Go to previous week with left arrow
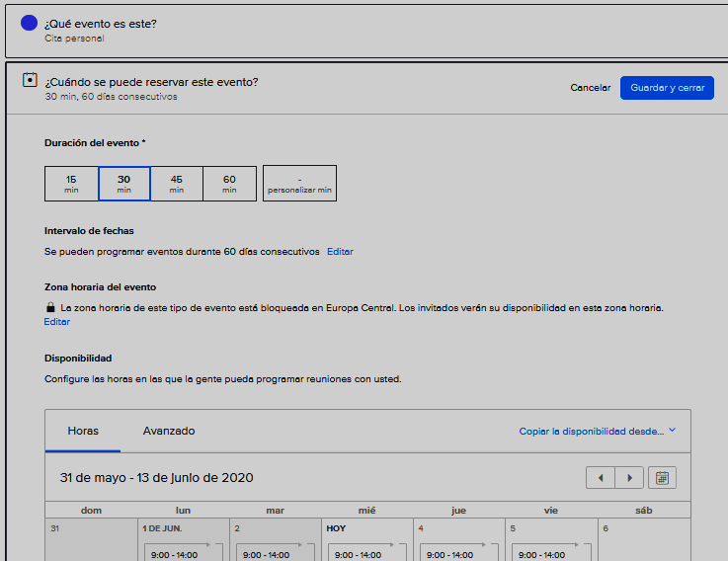The image size is (728, 561). (x=600, y=478)
